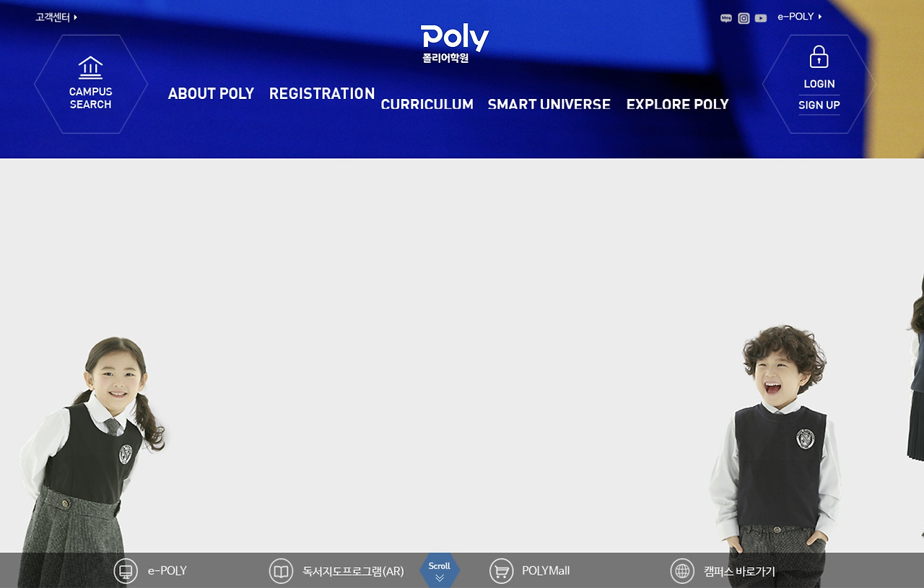Open the blog icon in top bar

coord(726,18)
